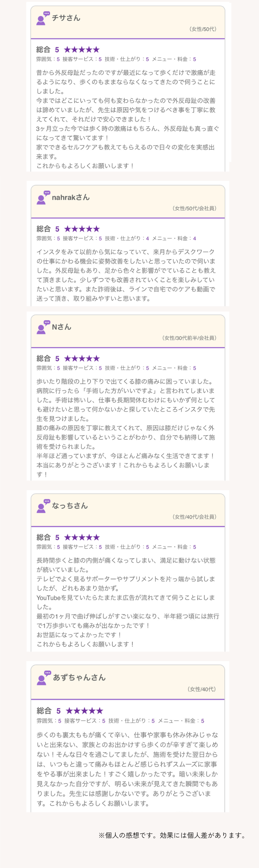Click the avatar icon beside なっちさん
The image size is (259, 868).
[x=44, y=506]
